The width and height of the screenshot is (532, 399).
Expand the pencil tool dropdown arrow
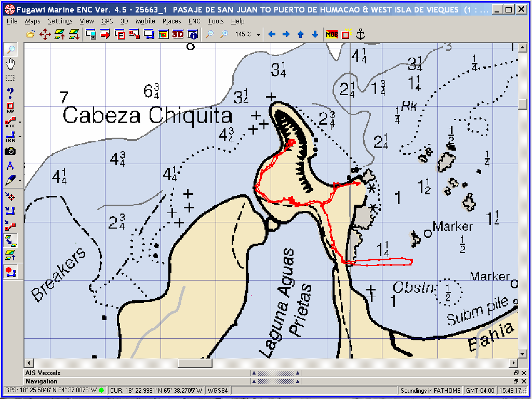pos(20,180)
